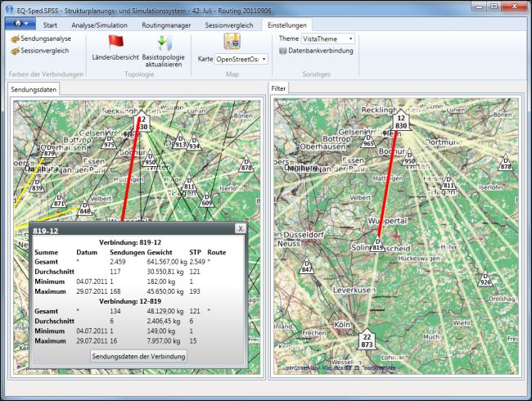Click depot marker D 926 on right map
This screenshot has width=532, height=401.
tap(485, 280)
